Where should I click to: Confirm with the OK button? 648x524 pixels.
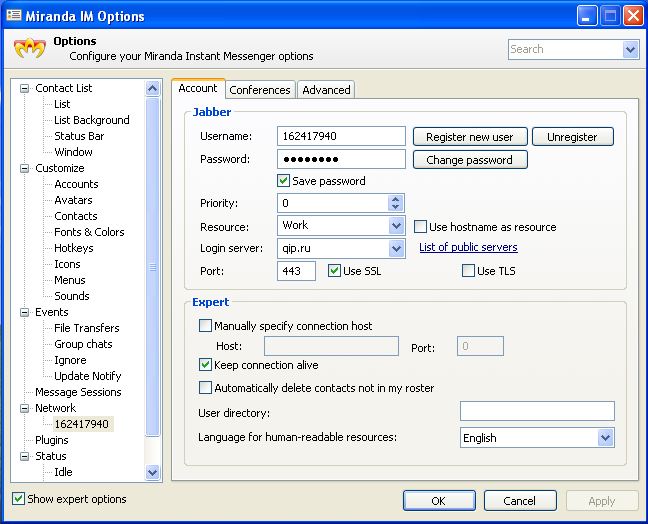point(439,501)
